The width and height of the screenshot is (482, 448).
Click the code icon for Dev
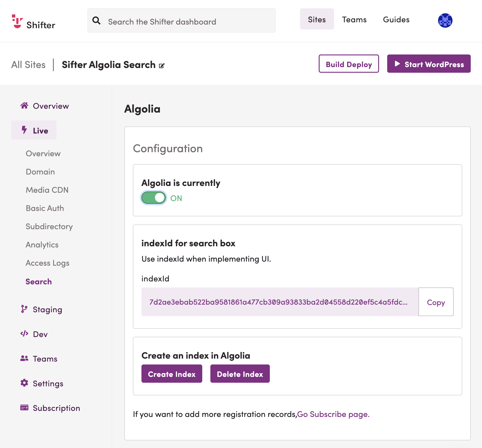click(24, 334)
